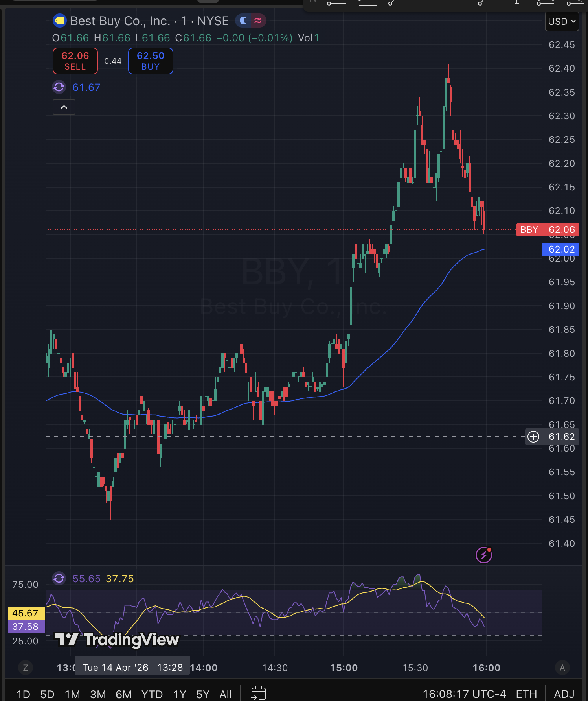The width and height of the screenshot is (588, 701).
Task: Click the 25.00 RSI scale label
Action: tap(26, 641)
